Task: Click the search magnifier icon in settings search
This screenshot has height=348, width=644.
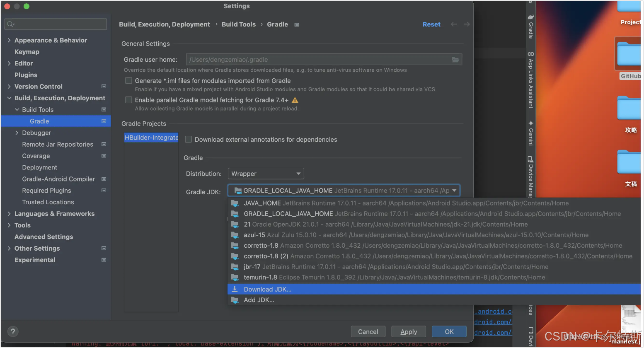Action: point(11,24)
